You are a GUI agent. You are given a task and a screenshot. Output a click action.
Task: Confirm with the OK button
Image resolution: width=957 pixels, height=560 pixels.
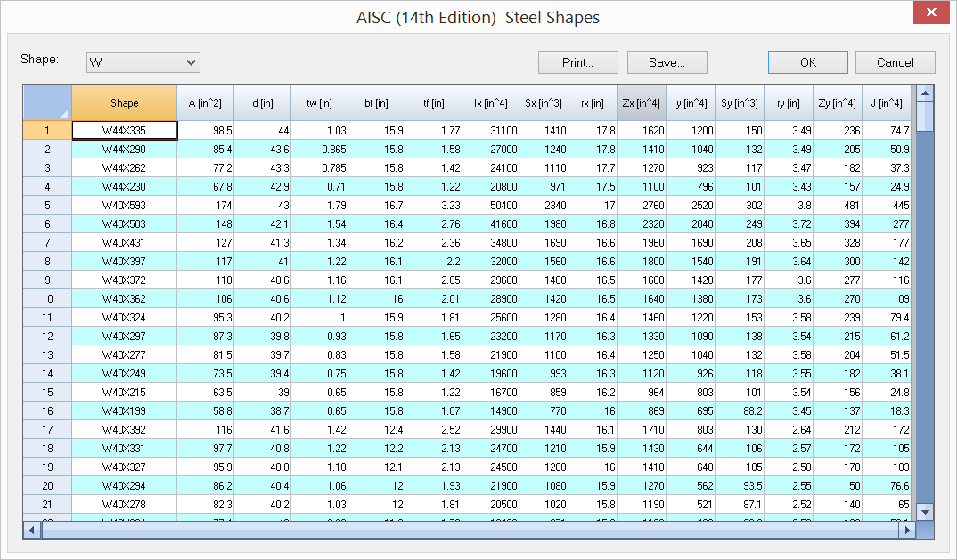point(807,62)
